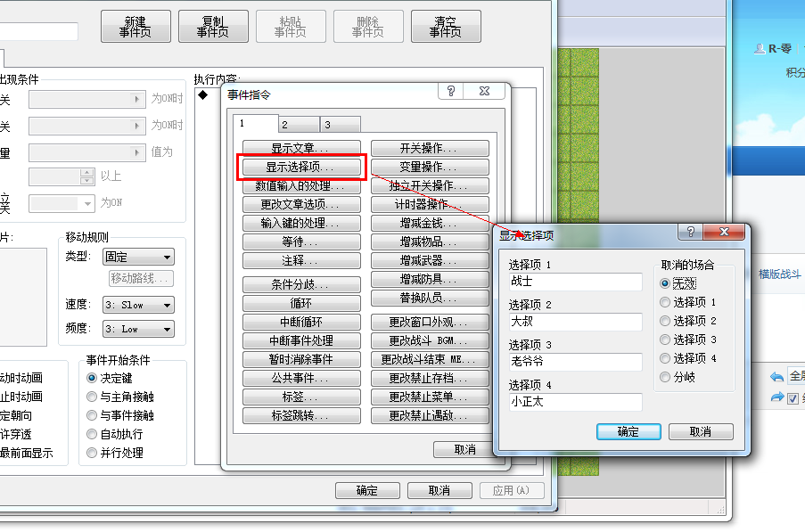Open 更改文章选项 command
This screenshot has height=532, width=805.
coord(301,204)
